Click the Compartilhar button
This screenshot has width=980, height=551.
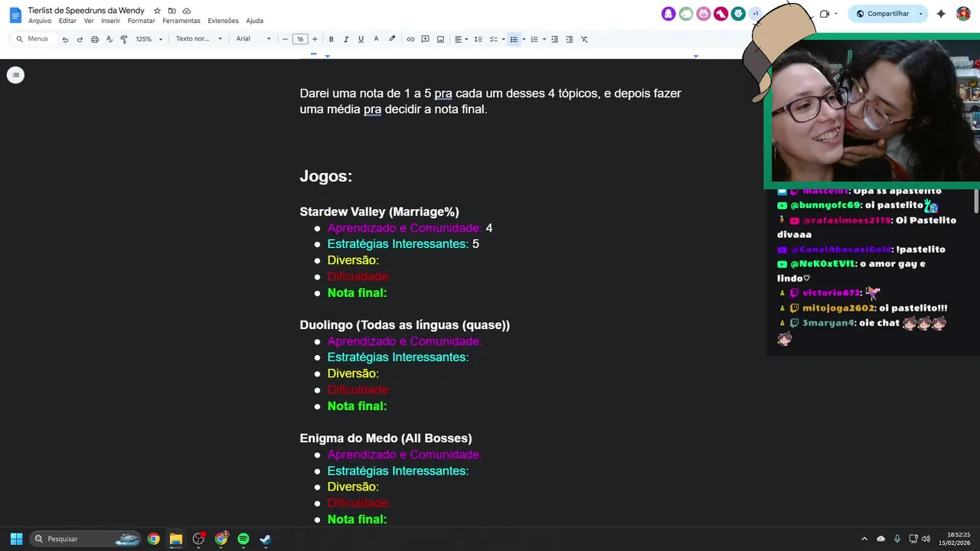[x=882, y=14]
